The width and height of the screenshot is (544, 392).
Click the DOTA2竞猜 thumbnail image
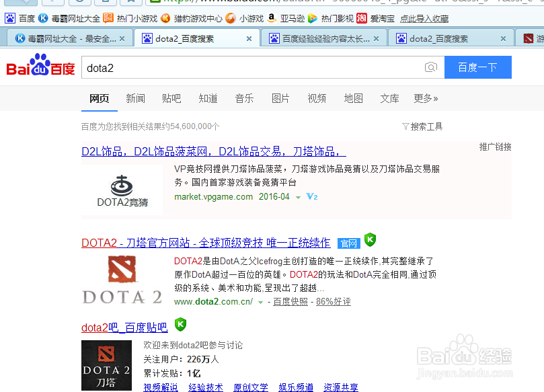tap(122, 190)
